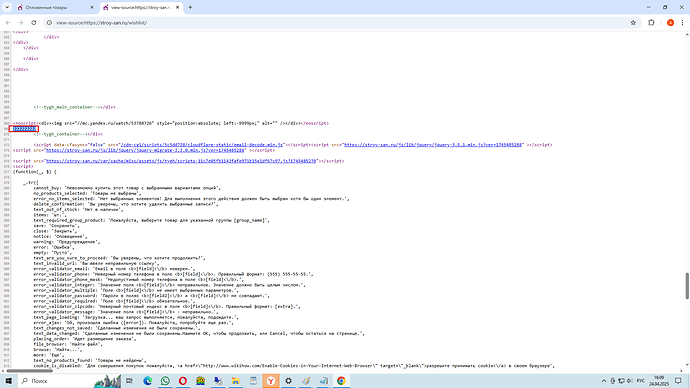
Task: Click the text_out_of_stock line
Action: [x=78, y=209]
